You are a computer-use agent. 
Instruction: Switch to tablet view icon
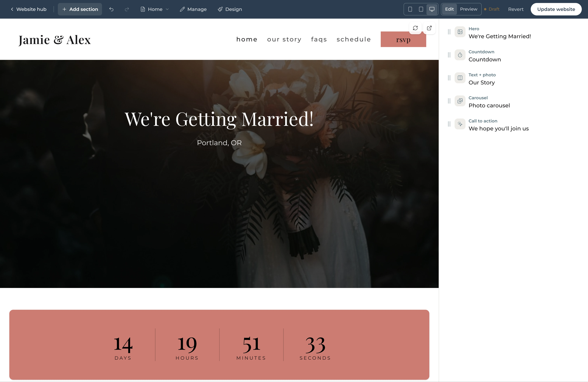[421, 9]
